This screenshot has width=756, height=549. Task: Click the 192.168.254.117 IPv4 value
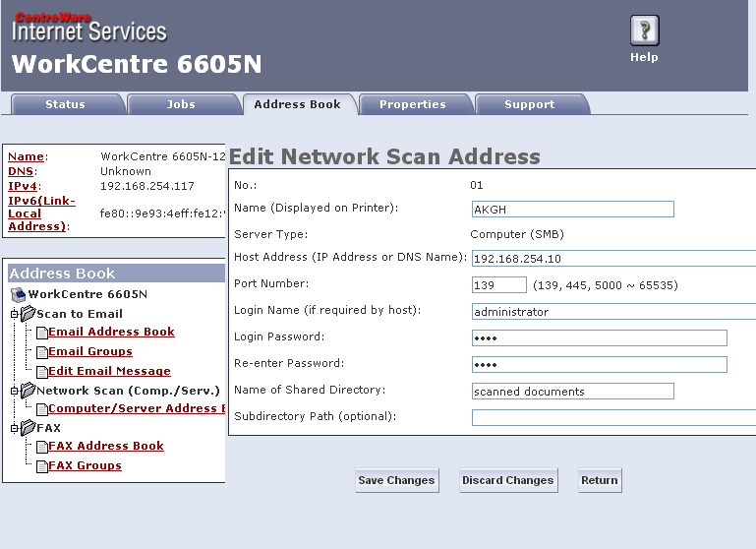point(147,186)
